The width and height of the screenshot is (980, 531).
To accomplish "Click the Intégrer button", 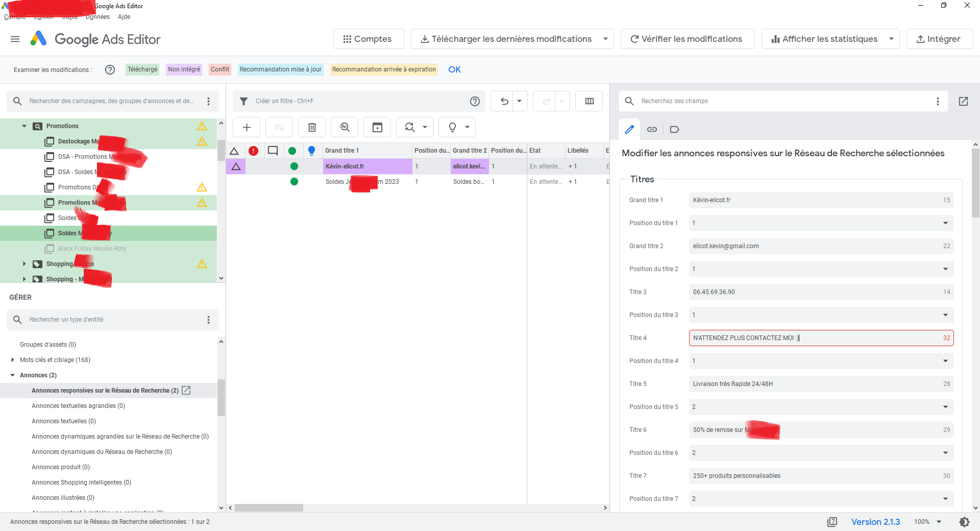I will point(940,39).
